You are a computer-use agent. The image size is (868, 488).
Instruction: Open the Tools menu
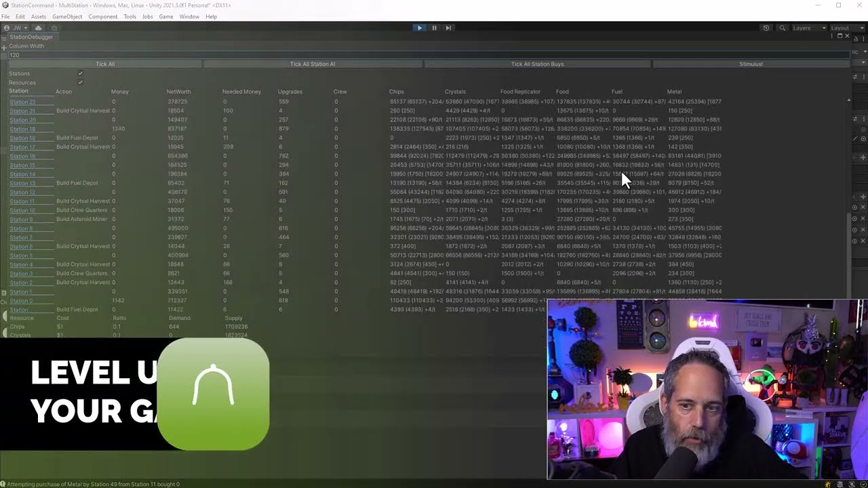[x=130, y=16]
